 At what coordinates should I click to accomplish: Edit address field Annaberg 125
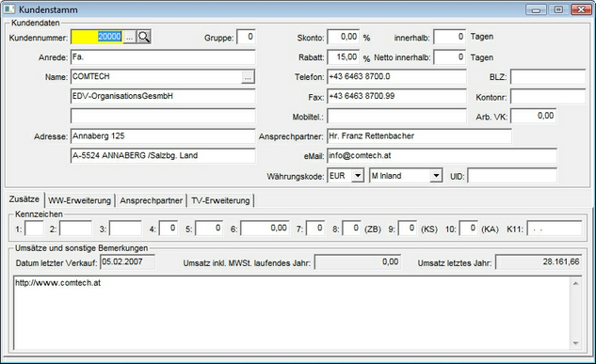(x=163, y=135)
